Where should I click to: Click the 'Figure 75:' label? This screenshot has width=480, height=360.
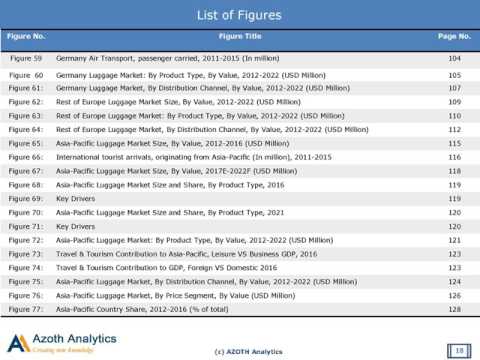26,282
